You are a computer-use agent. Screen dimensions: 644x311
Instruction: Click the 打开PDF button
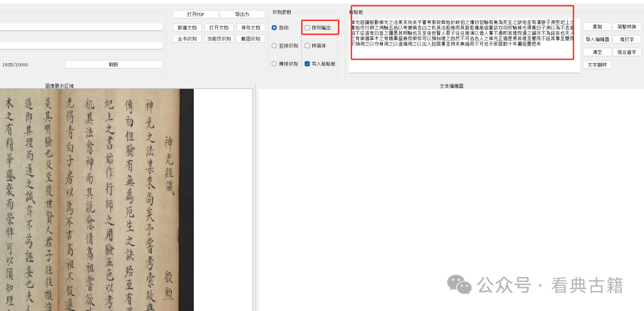[x=196, y=14]
